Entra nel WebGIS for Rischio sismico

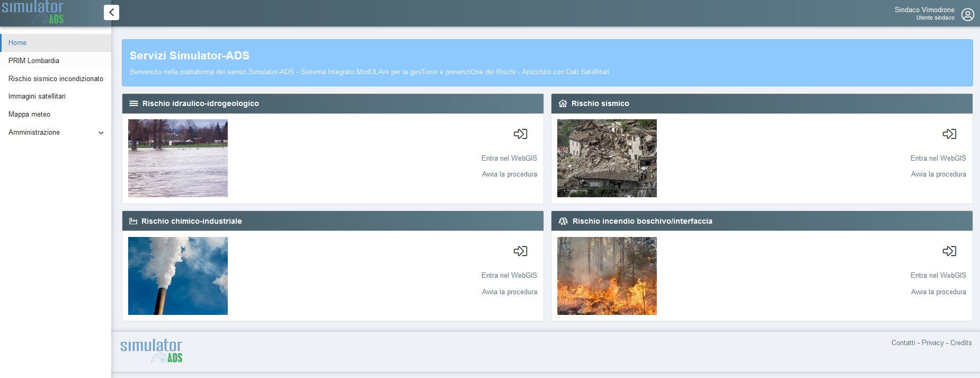[x=938, y=158]
